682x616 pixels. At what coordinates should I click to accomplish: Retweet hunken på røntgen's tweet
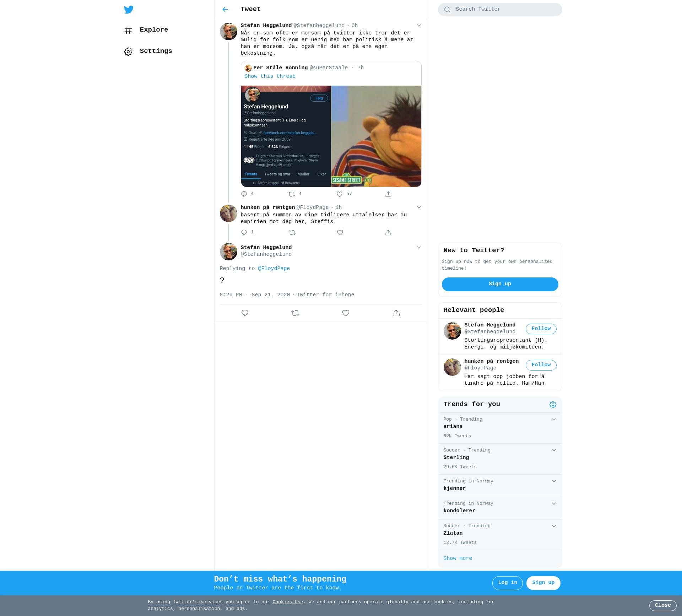pos(292,232)
